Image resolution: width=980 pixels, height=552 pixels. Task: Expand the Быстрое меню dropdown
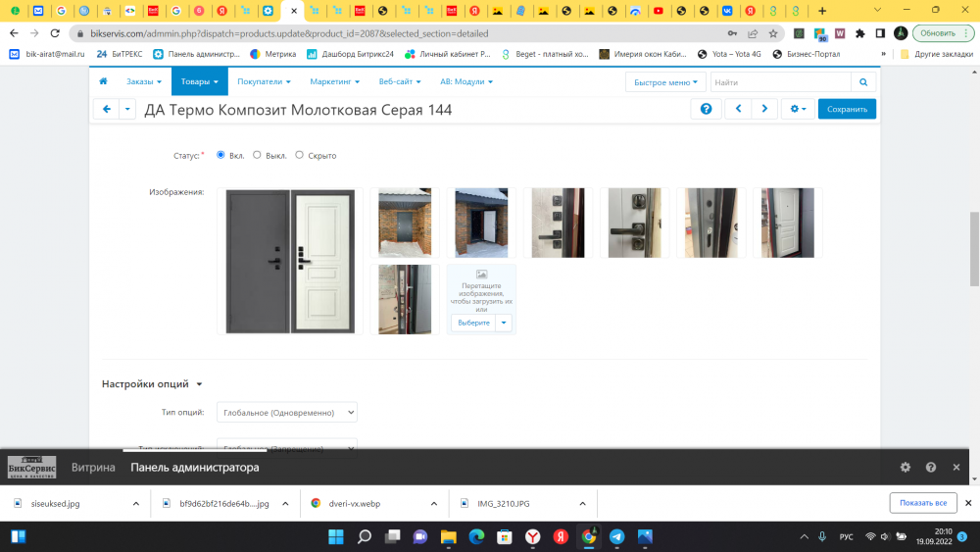coord(666,82)
